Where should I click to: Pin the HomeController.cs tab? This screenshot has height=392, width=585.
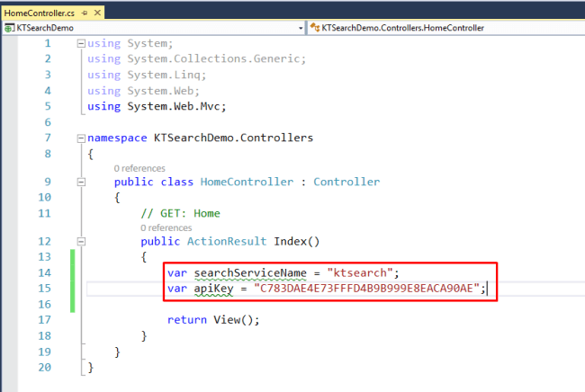(x=85, y=13)
